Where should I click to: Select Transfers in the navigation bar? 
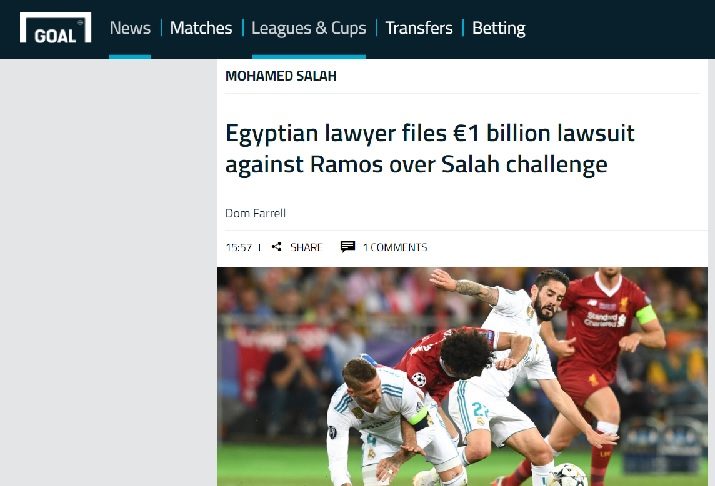(419, 28)
